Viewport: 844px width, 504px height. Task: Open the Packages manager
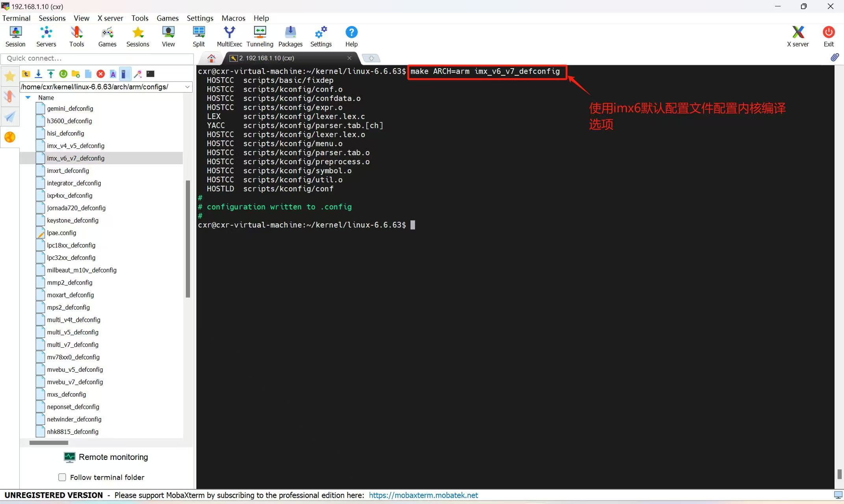pos(290,36)
